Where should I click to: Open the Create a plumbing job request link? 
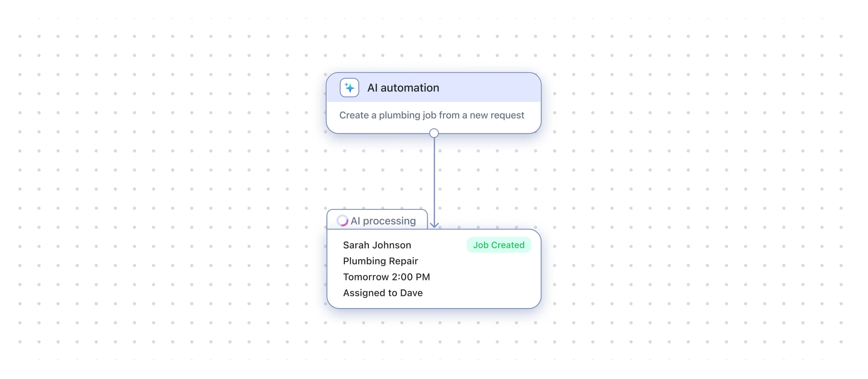(432, 115)
